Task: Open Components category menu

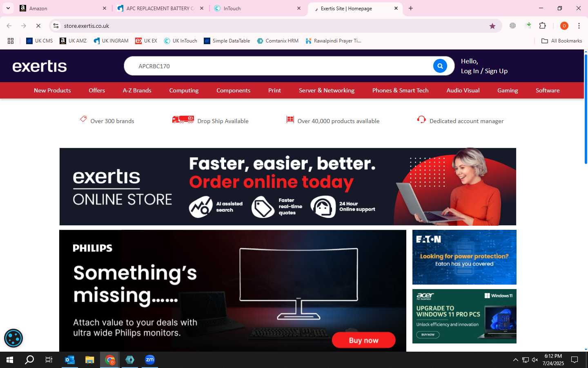Action: pos(233,90)
